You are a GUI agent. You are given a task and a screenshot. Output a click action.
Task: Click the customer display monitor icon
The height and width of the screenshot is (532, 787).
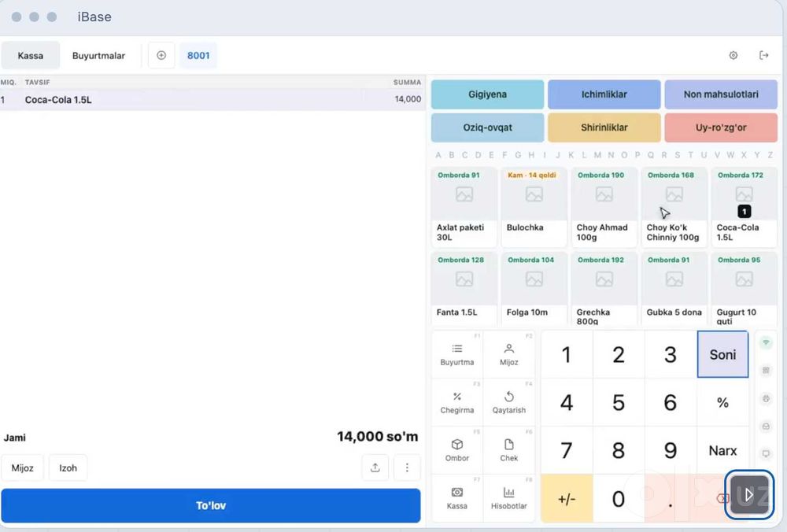[766, 454]
